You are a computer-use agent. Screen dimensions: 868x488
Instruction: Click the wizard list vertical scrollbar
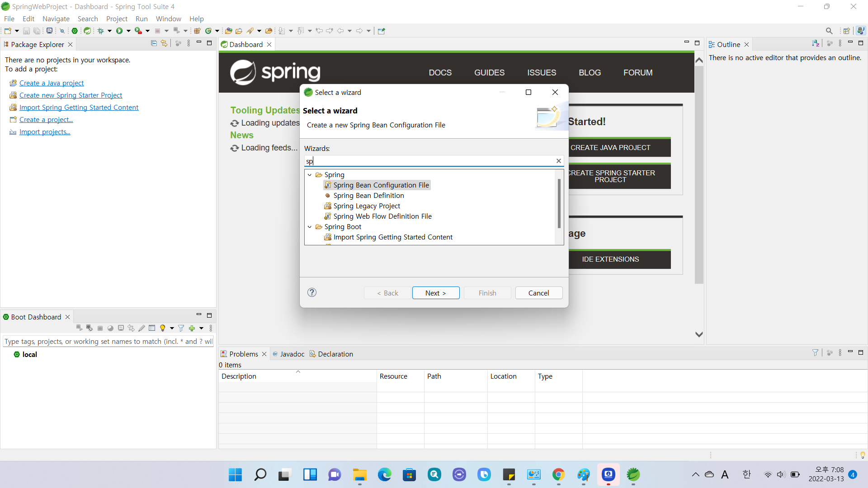(x=559, y=203)
